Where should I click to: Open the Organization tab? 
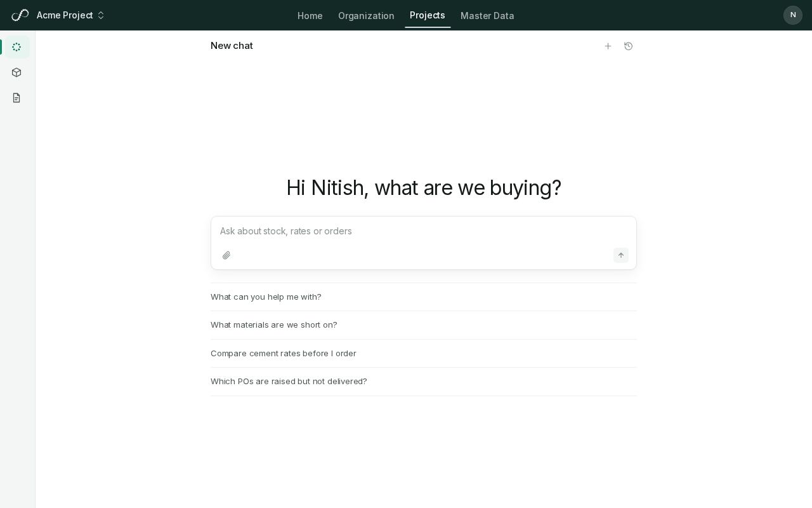coord(366,15)
